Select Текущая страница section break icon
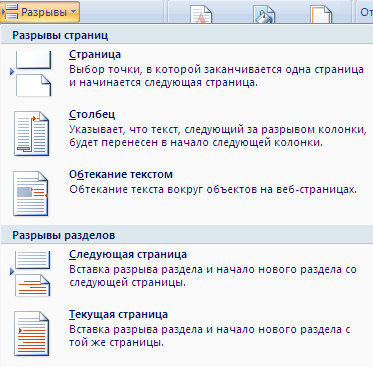Image resolution: width=373 pixels, height=367 pixels. pyautogui.click(x=31, y=333)
